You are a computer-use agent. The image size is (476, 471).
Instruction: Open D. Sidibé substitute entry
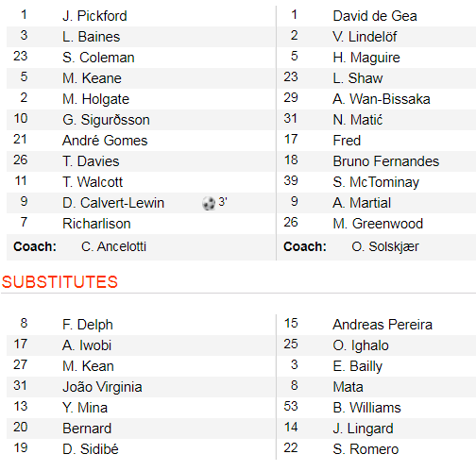tap(91, 449)
